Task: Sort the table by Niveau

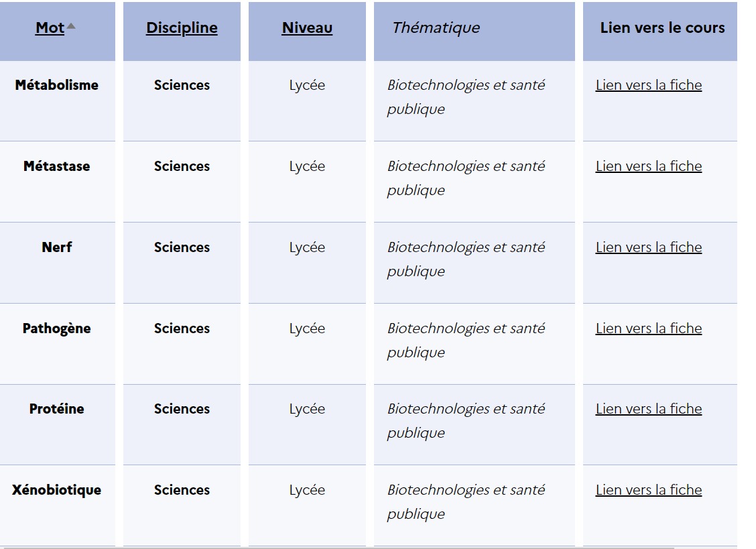Action: pyautogui.click(x=307, y=28)
